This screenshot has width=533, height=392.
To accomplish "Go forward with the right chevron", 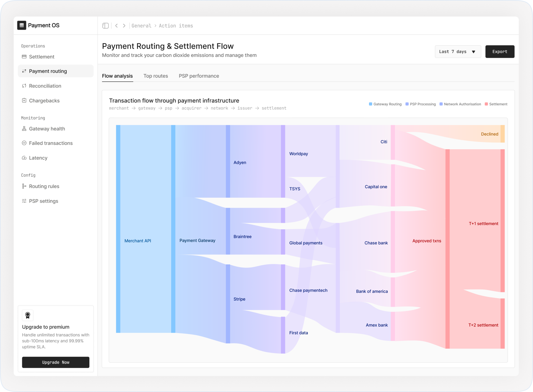I will click(x=124, y=26).
